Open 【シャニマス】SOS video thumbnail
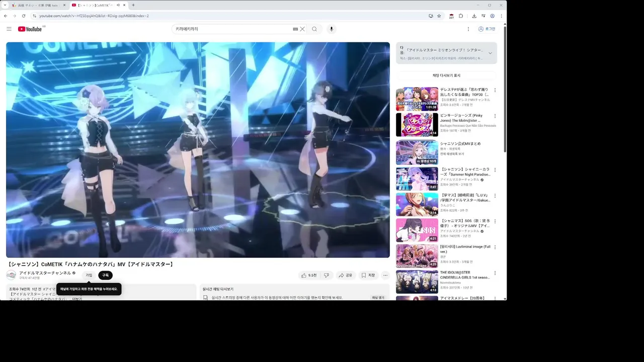 click(417, 230)
